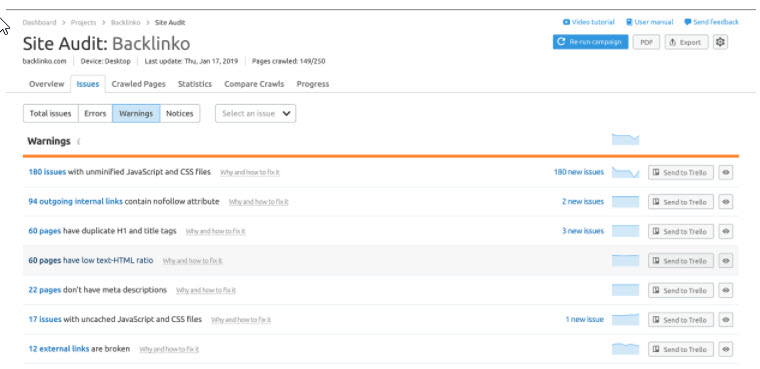760x369 pixels.
Task: Click the broken external links trend graph
Action: (x=625, y=349)
